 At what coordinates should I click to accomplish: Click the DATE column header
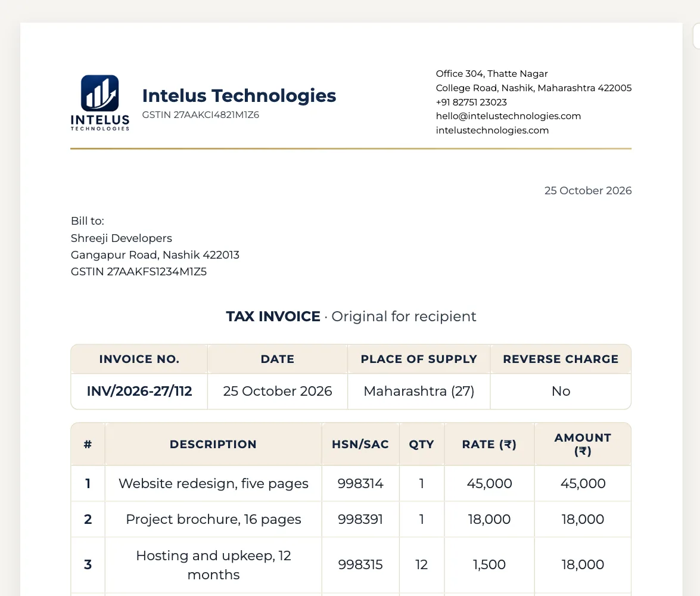[x=278, y=359]
